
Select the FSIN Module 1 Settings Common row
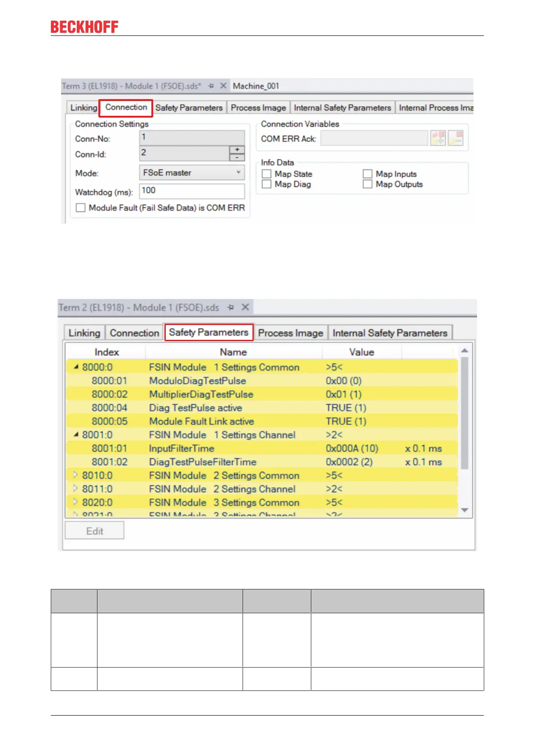(x=262, y=367)
